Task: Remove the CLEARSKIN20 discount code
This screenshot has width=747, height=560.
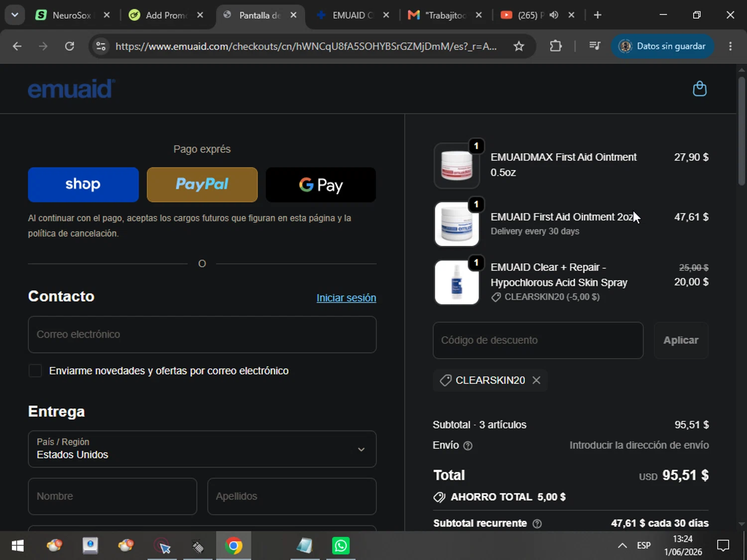Action: pyautogui.click(x=536, y=380)
